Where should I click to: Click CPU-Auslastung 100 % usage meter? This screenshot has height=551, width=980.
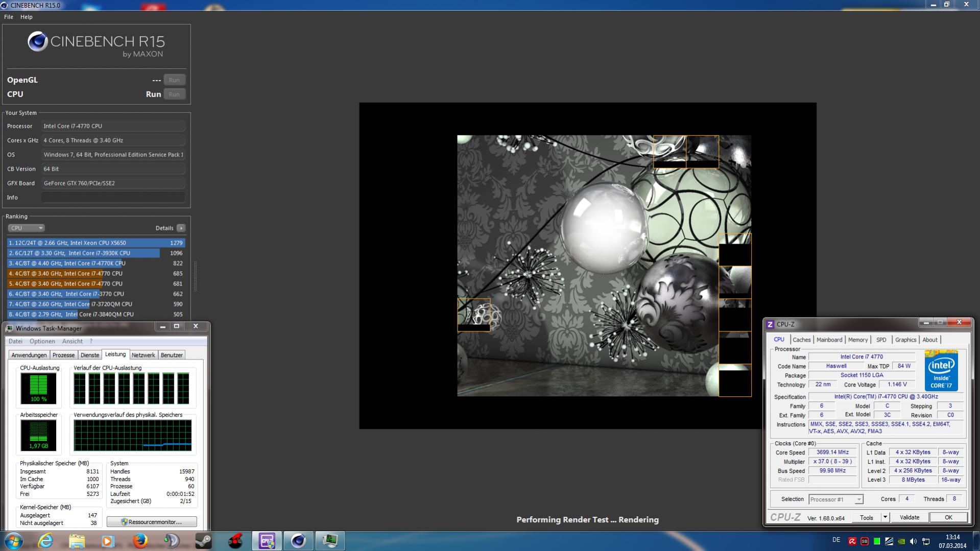38,388
